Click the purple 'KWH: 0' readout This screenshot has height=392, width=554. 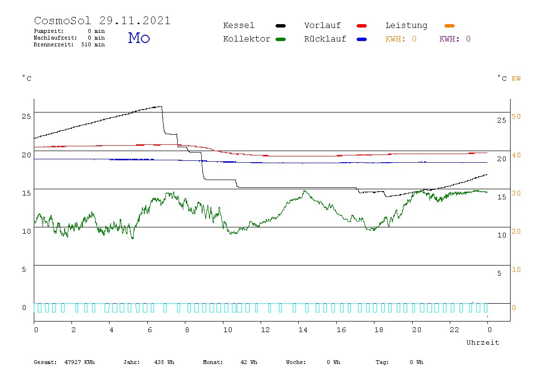click(x=455, y=39)
